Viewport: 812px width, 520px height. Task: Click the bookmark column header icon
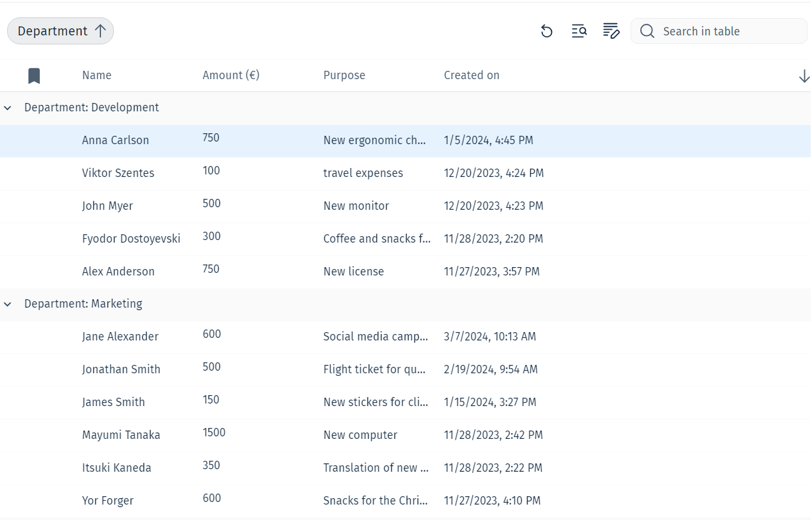(34, 76)
